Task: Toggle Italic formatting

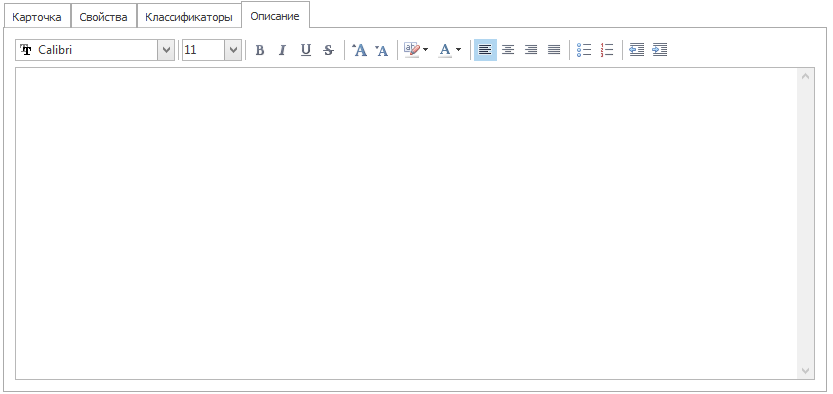Action: 282,50
